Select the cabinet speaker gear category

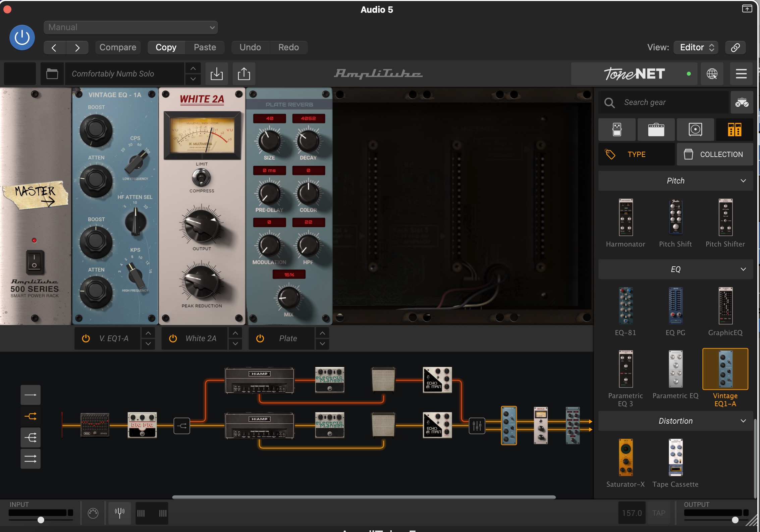pos(695,129)
